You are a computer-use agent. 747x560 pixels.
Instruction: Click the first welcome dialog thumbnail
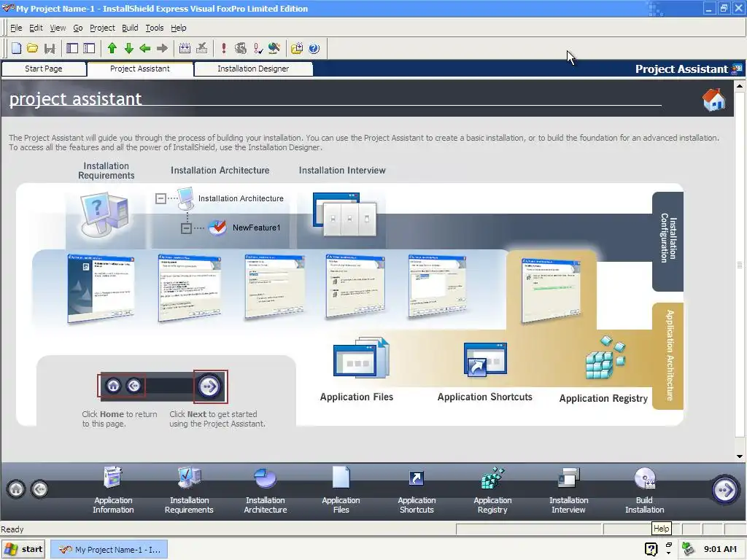[101, 288]
